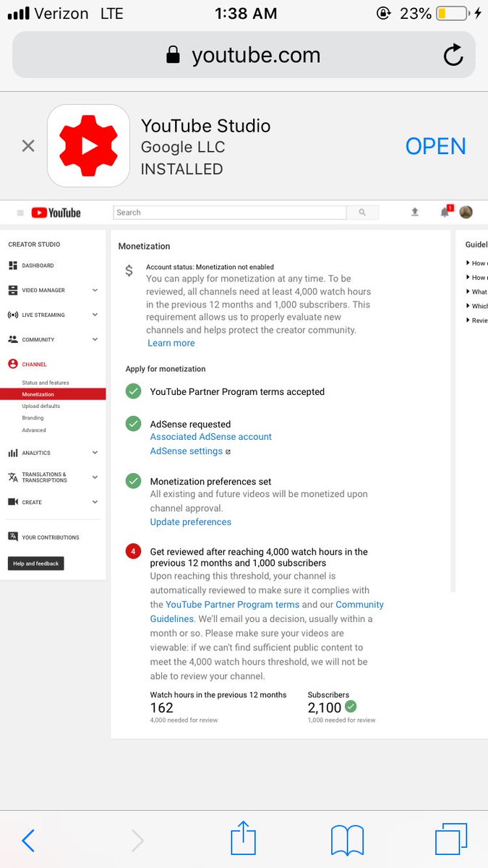The height and width of the screenshot is (868, 488).
Task: Open the hamburger guide menu
Action: click(x=20, y=213)
